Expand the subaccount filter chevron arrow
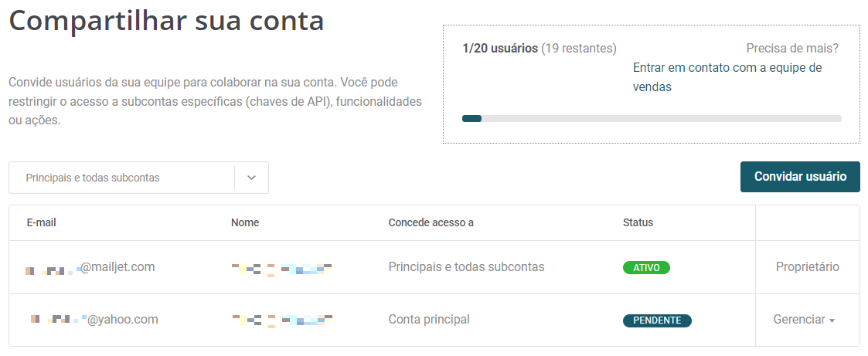 coord(251,178)
